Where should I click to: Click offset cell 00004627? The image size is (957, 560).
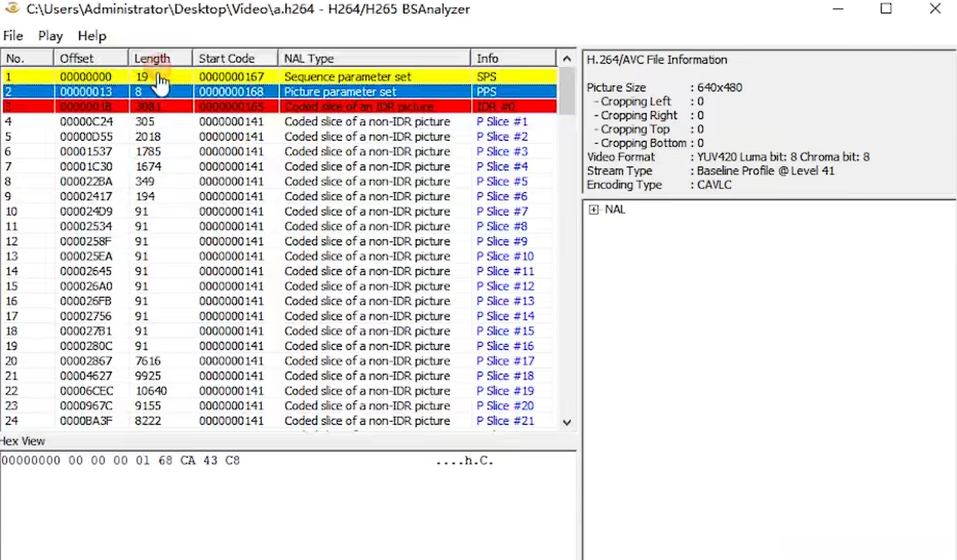pos(86,376)
